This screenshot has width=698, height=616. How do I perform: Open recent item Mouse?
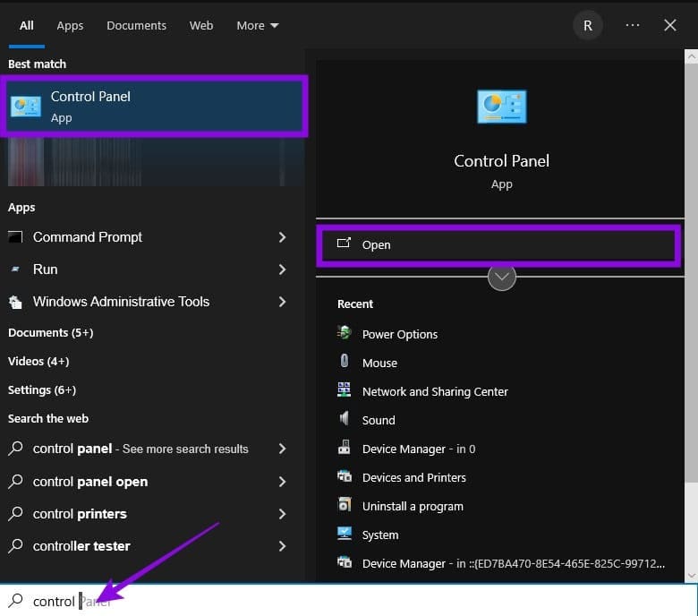click(x=379, y=363)
